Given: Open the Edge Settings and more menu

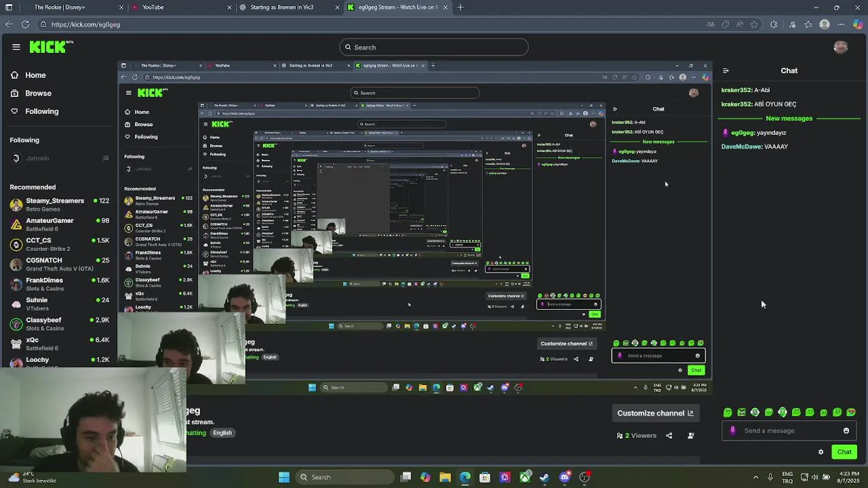Looking at the screenshot, I should pos(841,24).
